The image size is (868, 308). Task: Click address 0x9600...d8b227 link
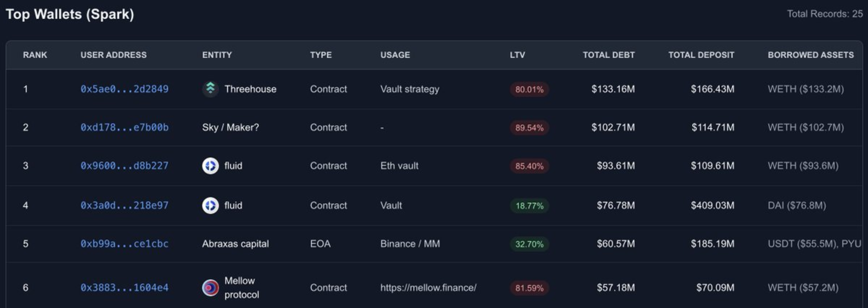coord(124,166)
